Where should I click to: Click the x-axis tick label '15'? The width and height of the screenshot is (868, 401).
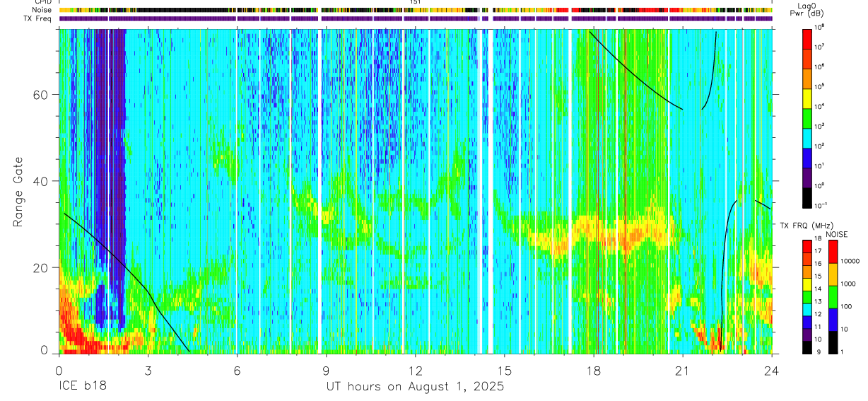pyautogui.click(x=505, y=370)
